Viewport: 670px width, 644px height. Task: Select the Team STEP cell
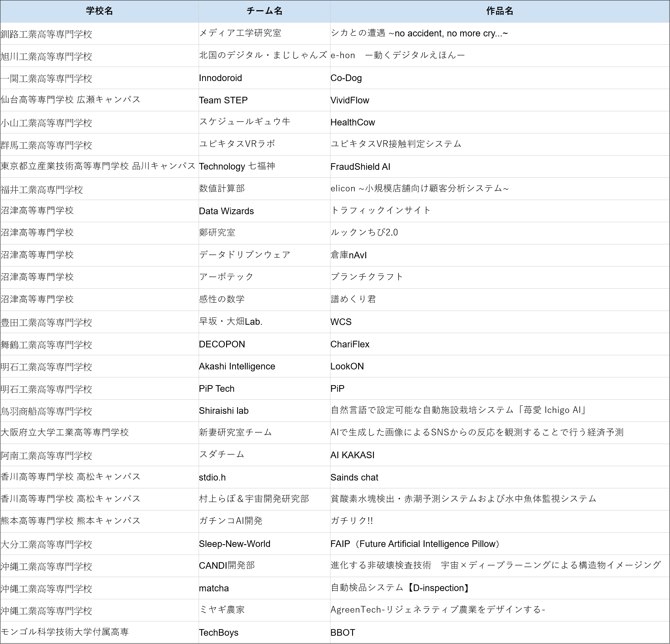[223, 100]
